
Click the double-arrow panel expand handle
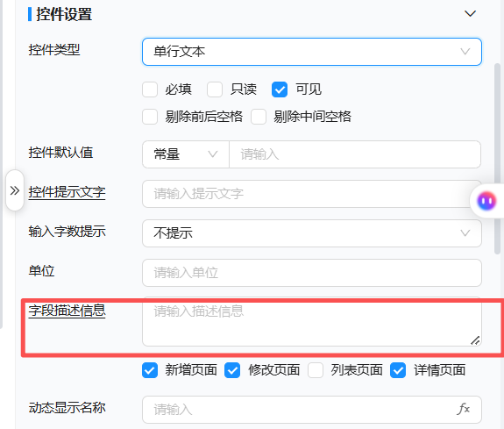click(15, 190)
